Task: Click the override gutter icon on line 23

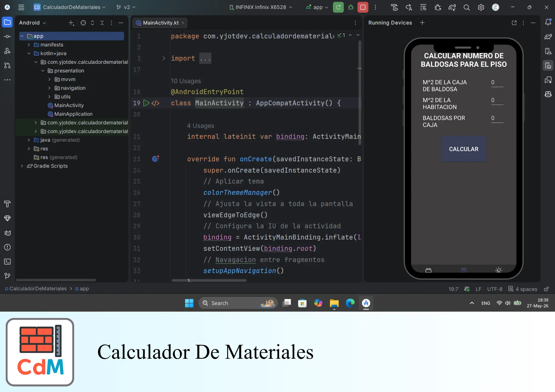Action: (x=155, y=159)
